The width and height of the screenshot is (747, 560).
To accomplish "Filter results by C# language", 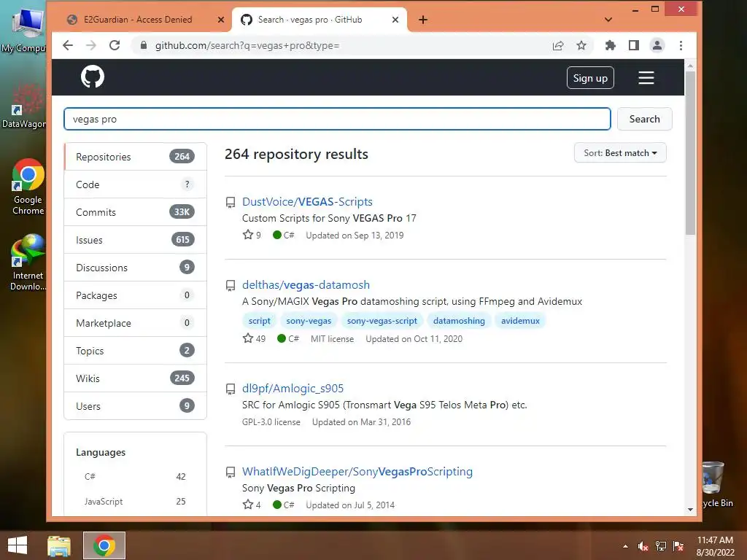I will click(x=135, y=476).
